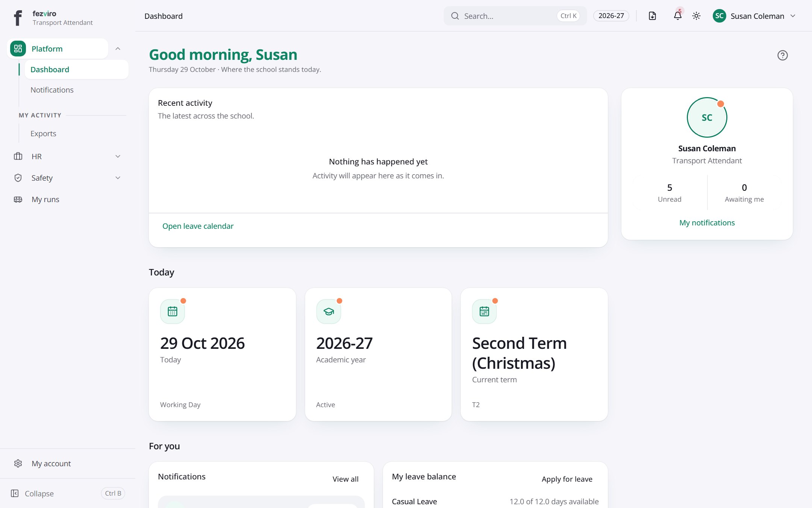Screen dimensions: 812x508
Task: Click Apply for leave button
Action: (x=567, y=479)
